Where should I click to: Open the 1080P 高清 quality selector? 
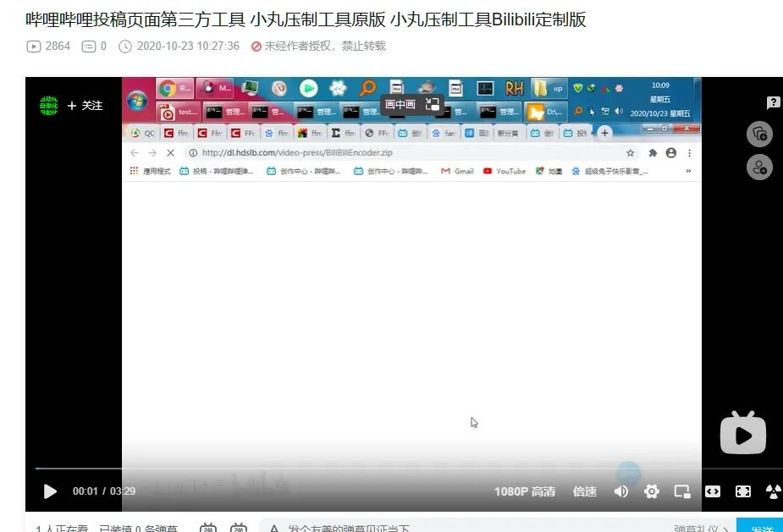525,491
